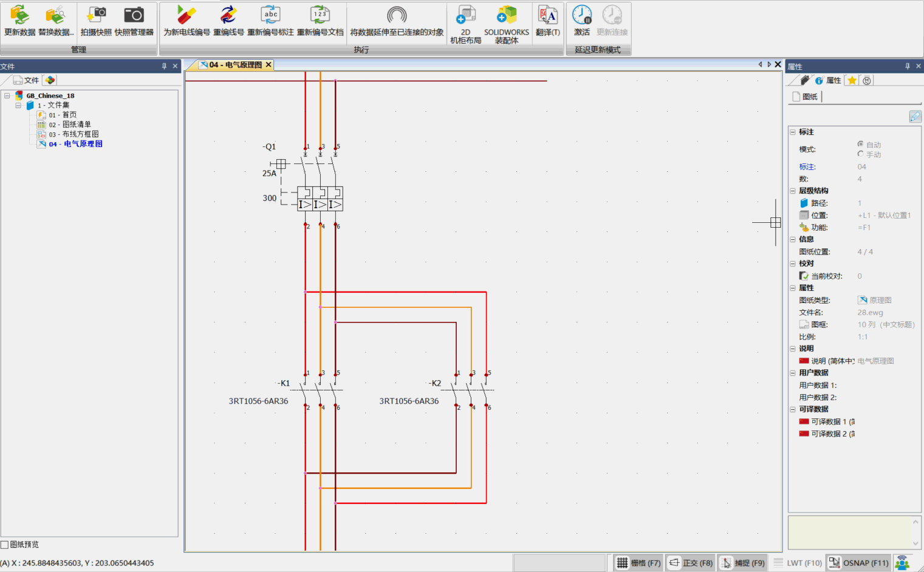Switch to the components tab with colored cubes
This screenshot has width=924, height=572.
(x=50, y=80)
